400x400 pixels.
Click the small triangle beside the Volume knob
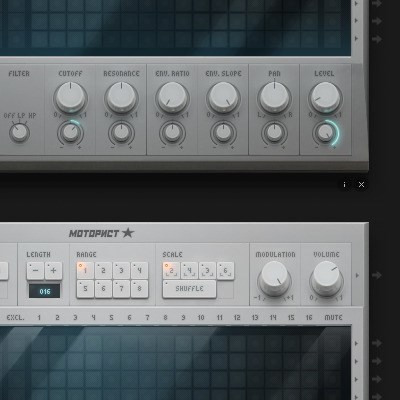point(357,275)
